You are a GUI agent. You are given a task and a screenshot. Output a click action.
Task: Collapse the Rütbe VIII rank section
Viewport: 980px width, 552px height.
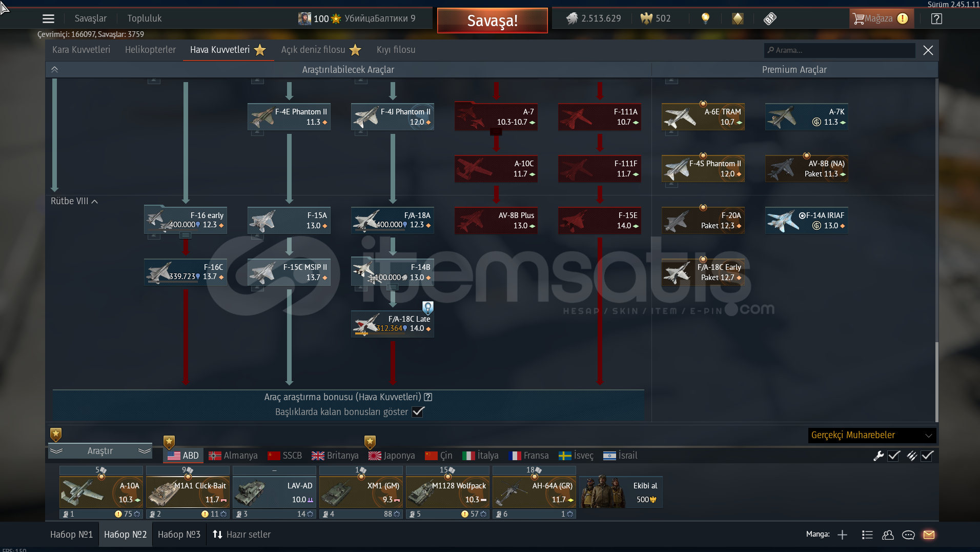click(74, 201)
